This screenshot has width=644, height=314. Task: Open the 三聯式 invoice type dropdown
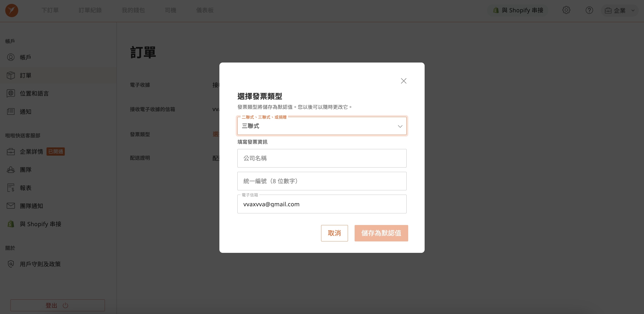click(x=322, y=126)
